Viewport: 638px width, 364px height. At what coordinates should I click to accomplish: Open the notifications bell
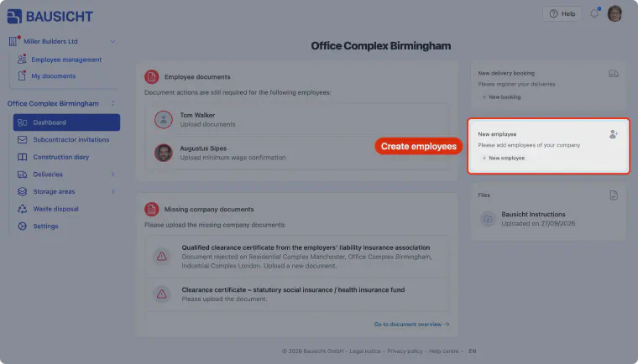pyautogui.click(x=594, y=13)
